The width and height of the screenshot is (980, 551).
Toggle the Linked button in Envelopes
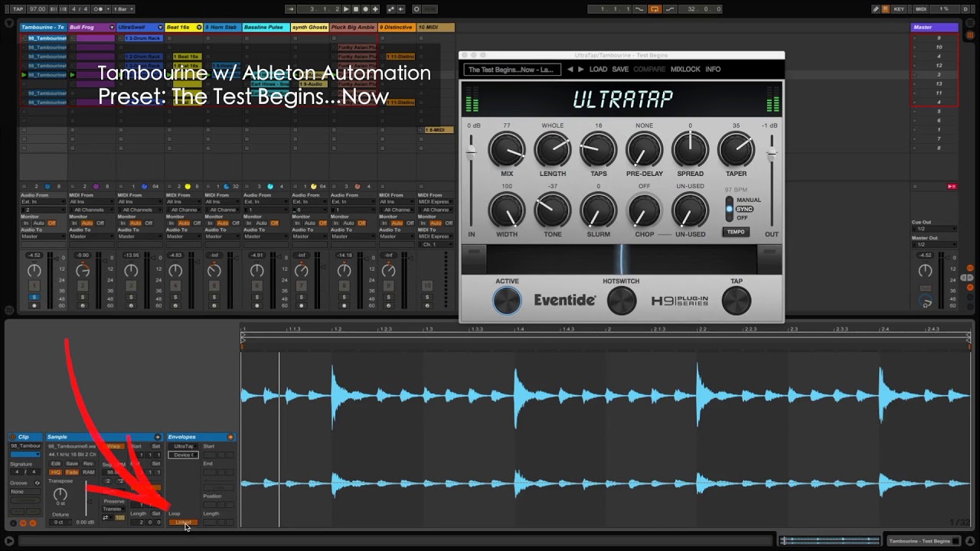point(183,522)
